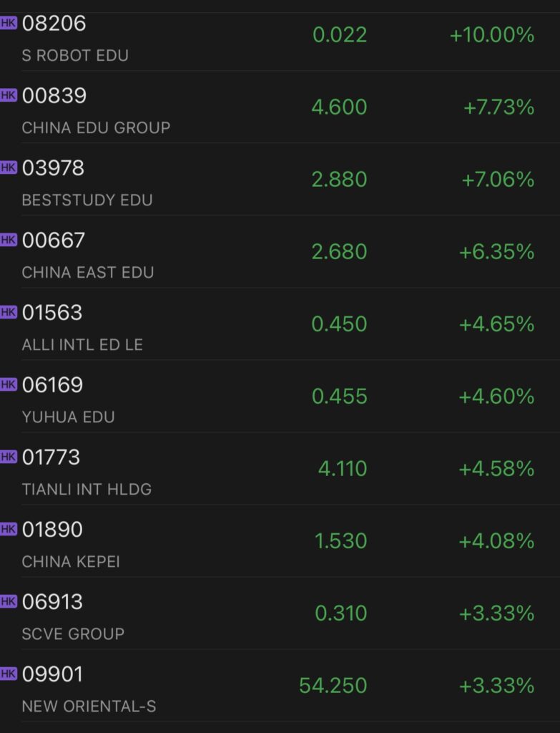Click the HK badge for CHINA EAST EDU

(8, 238)
